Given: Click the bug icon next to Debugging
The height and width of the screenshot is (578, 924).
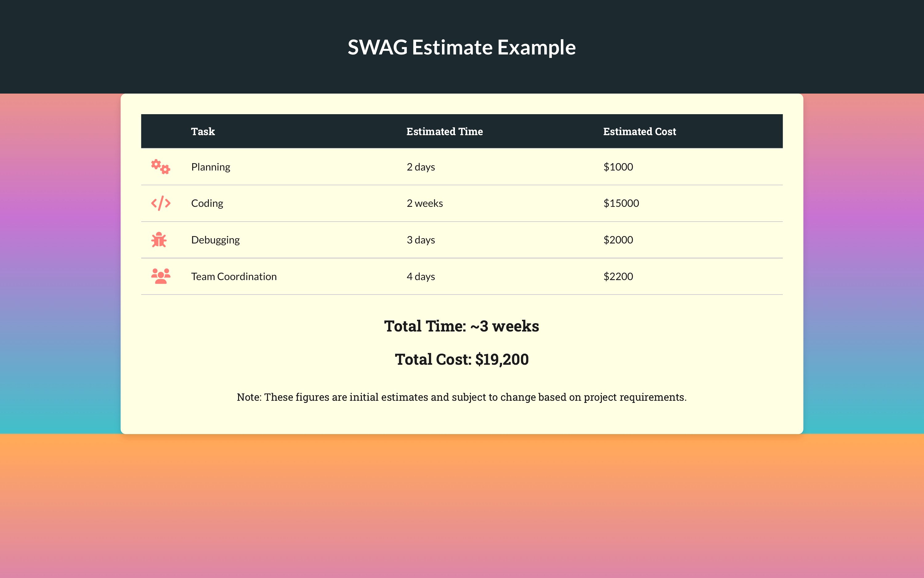Looking at the screenshot, I should point(159,240).
